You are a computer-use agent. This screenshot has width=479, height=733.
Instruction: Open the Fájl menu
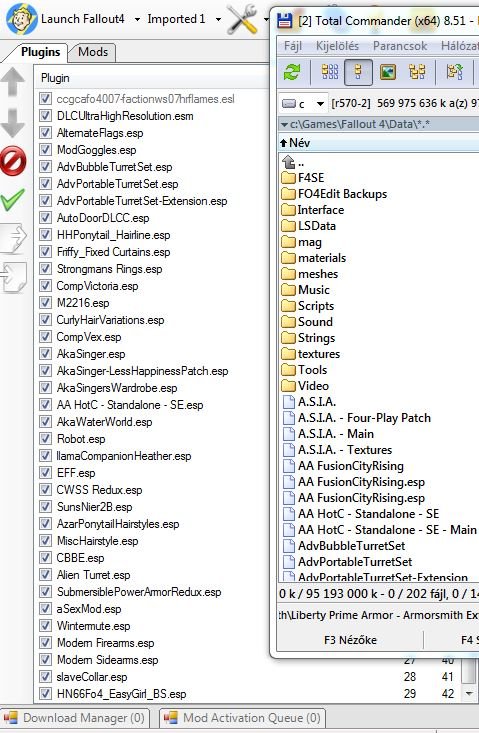coord(293,46)
